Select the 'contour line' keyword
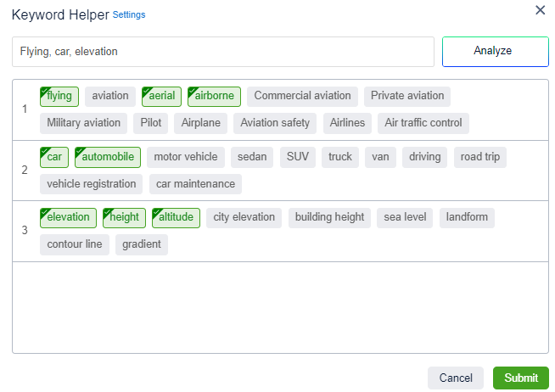Screen dimensions: 555x392 pyautogui.click(x=75, y=244)
